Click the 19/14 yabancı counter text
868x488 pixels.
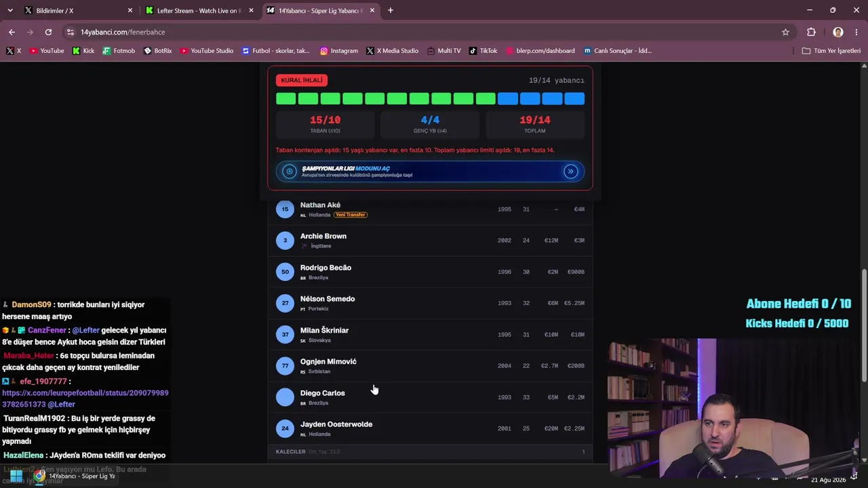click(x=556, y=80)
